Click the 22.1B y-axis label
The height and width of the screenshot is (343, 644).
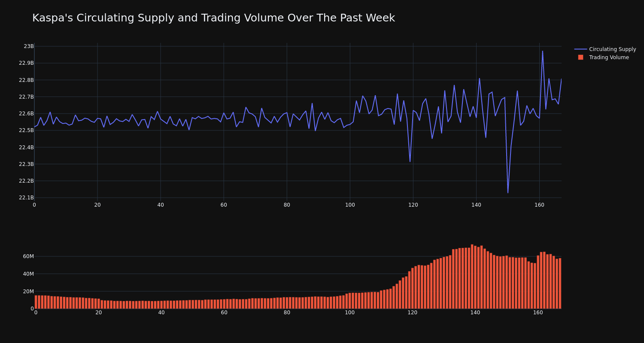coord(26,198)
